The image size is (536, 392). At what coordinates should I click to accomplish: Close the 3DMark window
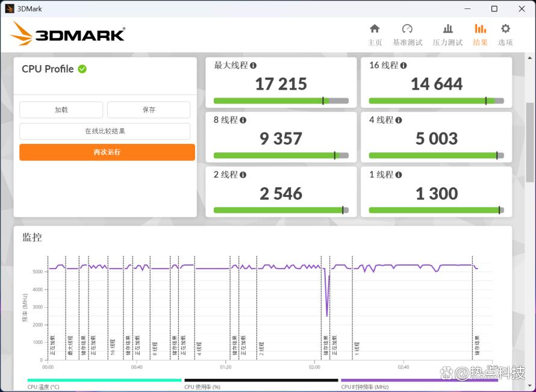(x=522, y=8)
